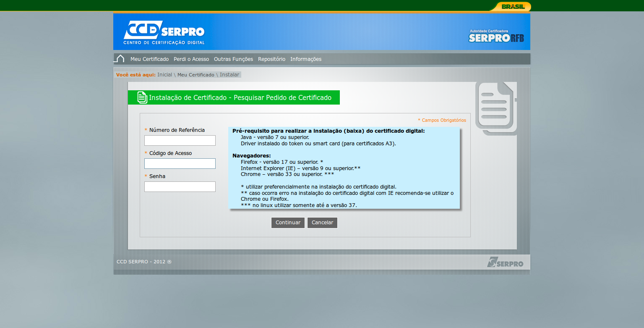Click the Código de Acesso input field

pyautogui.click(x=180, y=163)
